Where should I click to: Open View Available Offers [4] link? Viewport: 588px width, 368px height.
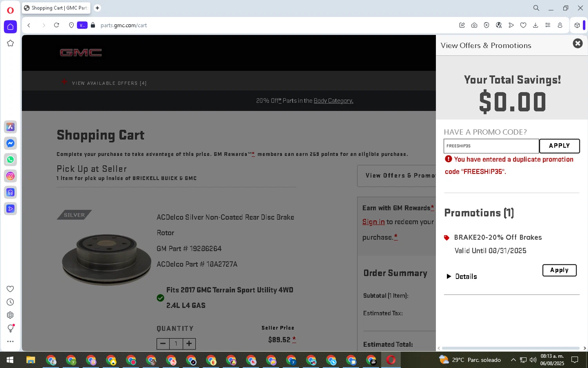tap(109, 83)
